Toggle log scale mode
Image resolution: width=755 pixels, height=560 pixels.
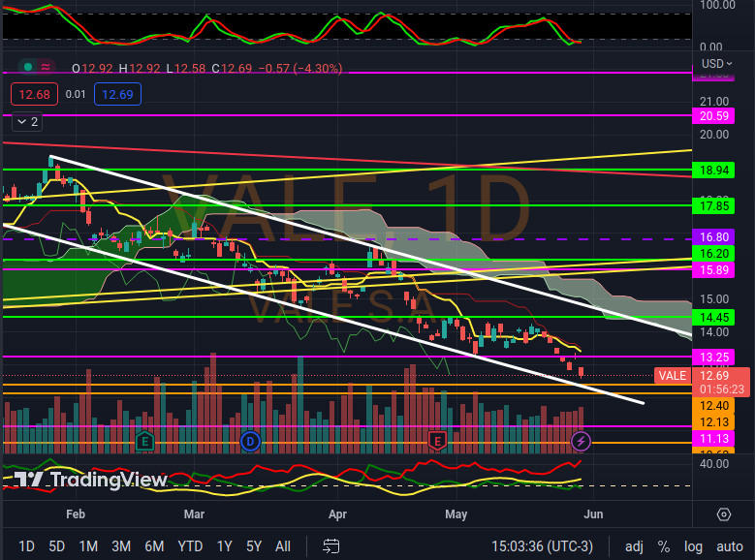693,546
